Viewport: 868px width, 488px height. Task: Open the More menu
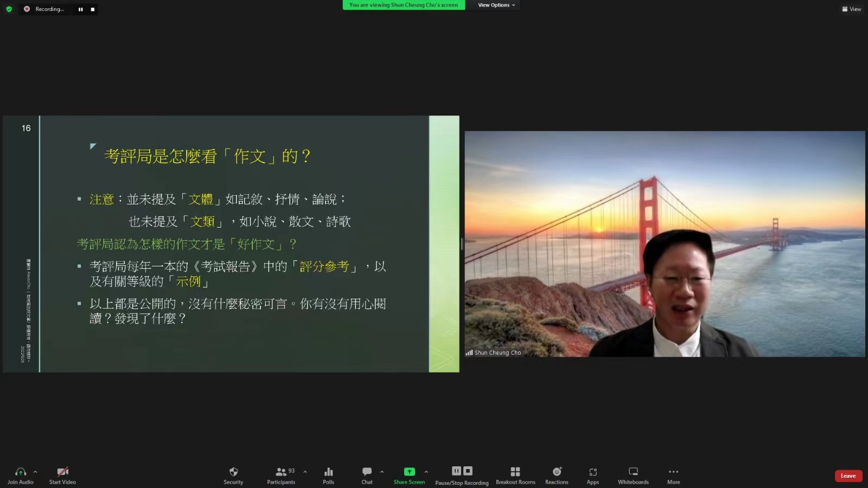pyautogui.click(x=673, y=472)
